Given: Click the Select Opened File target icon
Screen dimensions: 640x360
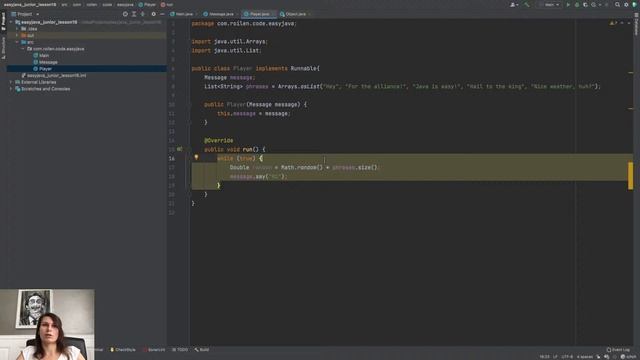Looking at the screenshot, I should pyautogui.click(x=125, y=14).
